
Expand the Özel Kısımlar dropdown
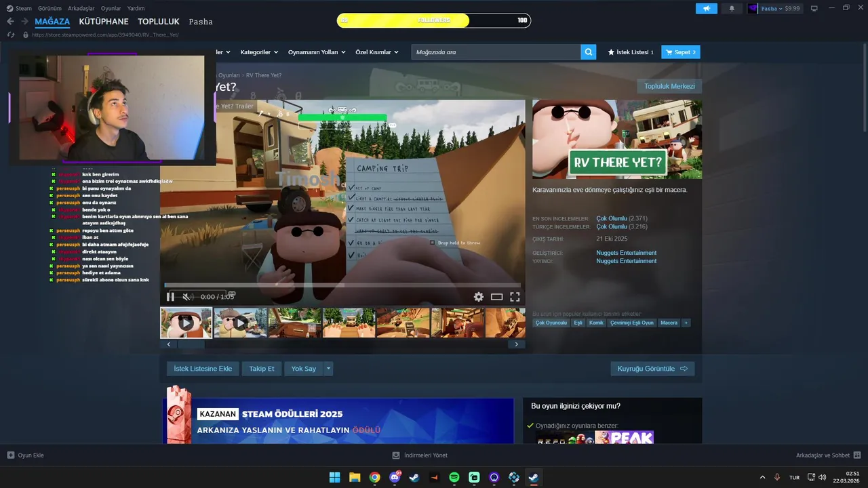pos(377,52)
